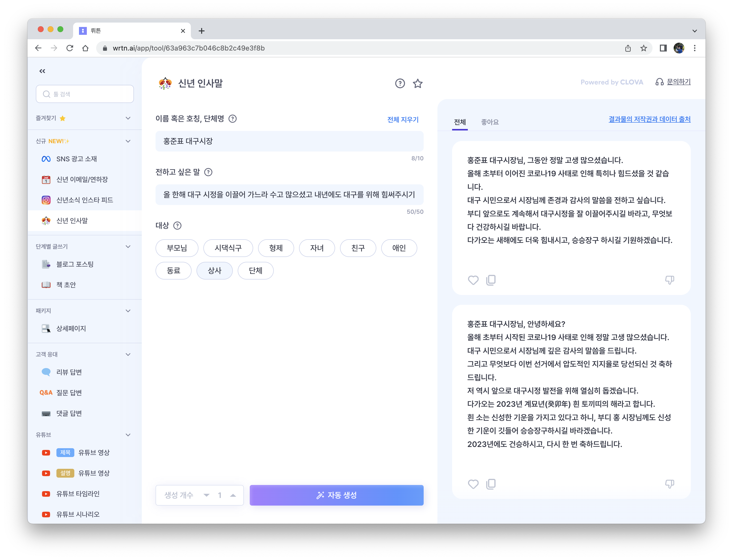The width and height of the screenshot is (733, 560).
Task: Choose the 친구 target chip
Action: pyautogui.click(x=358, y=248)
